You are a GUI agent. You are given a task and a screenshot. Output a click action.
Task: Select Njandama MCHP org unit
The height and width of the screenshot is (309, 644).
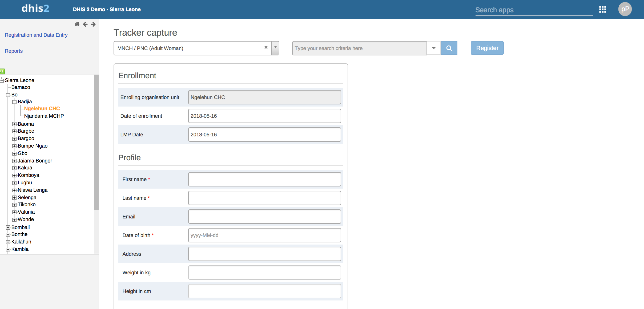point(44,116)
